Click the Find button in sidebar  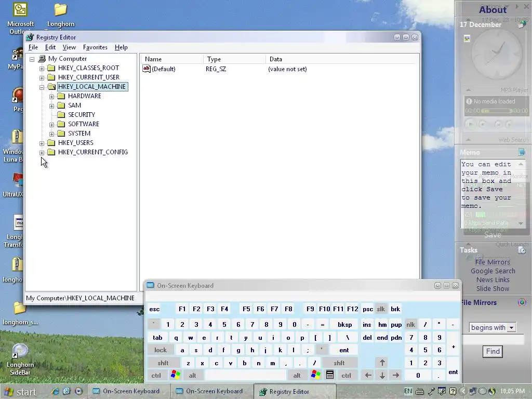point(493,351)
